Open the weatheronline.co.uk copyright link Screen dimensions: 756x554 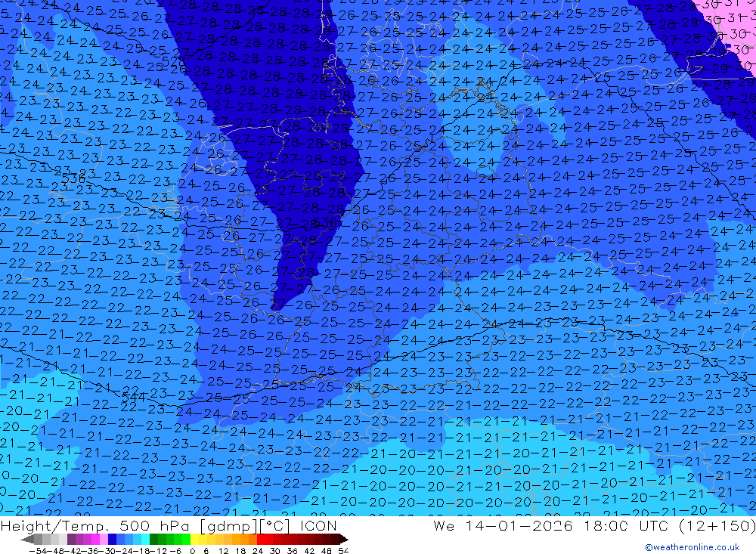coord(692,546)
